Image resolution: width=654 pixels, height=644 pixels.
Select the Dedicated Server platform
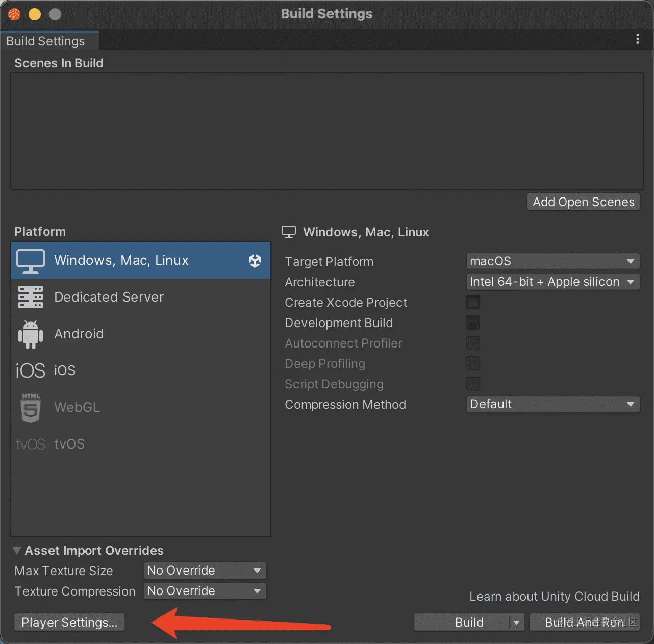tap(141, 297)
